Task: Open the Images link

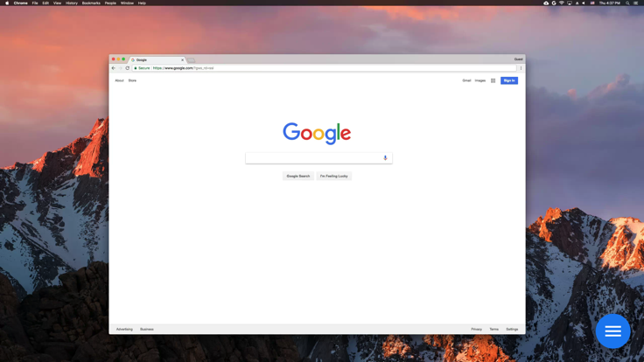Action: point(480,80)
